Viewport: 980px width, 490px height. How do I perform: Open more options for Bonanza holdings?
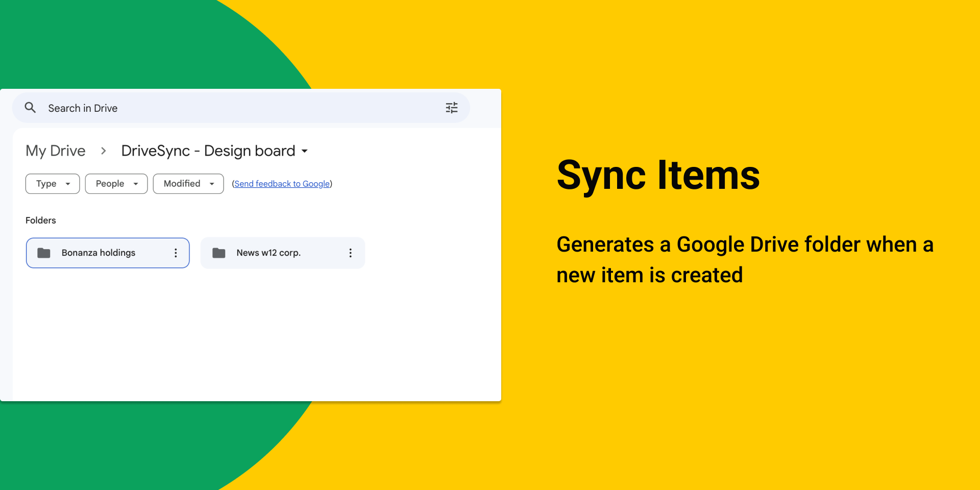tap(176, 253)
